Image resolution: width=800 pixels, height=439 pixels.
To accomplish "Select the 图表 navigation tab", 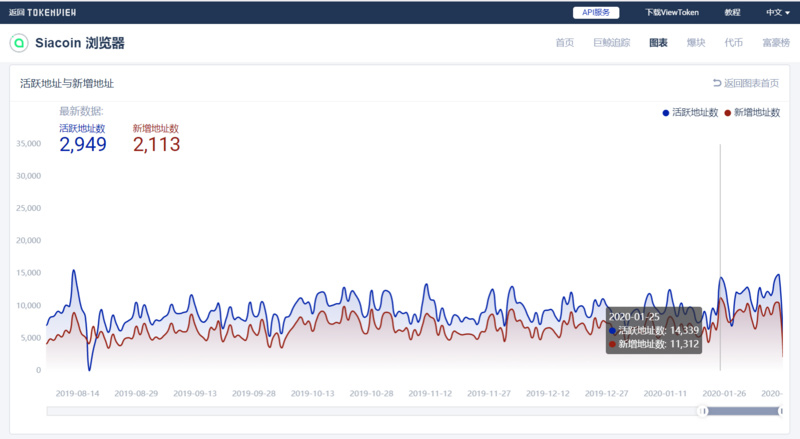I will click(658, 44).
